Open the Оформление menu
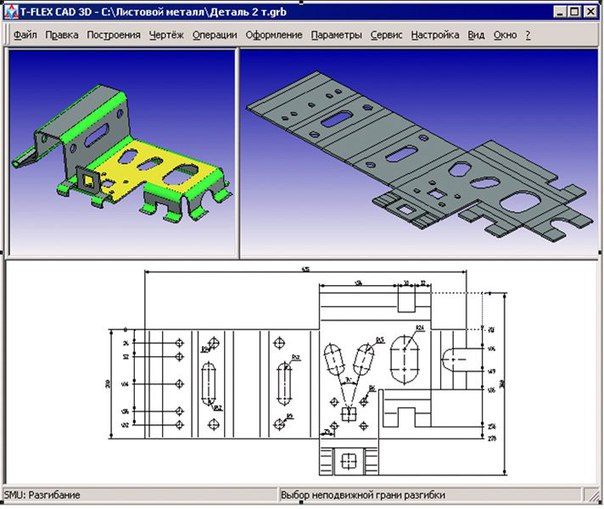Image resolution: width=604 pixels, height=509 pixels. (274, 35)
